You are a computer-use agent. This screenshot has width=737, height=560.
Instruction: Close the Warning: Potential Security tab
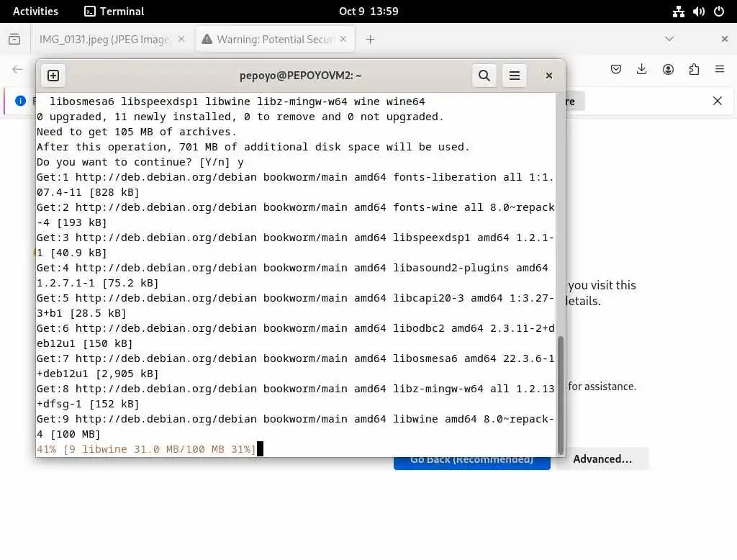click(343, 40)
